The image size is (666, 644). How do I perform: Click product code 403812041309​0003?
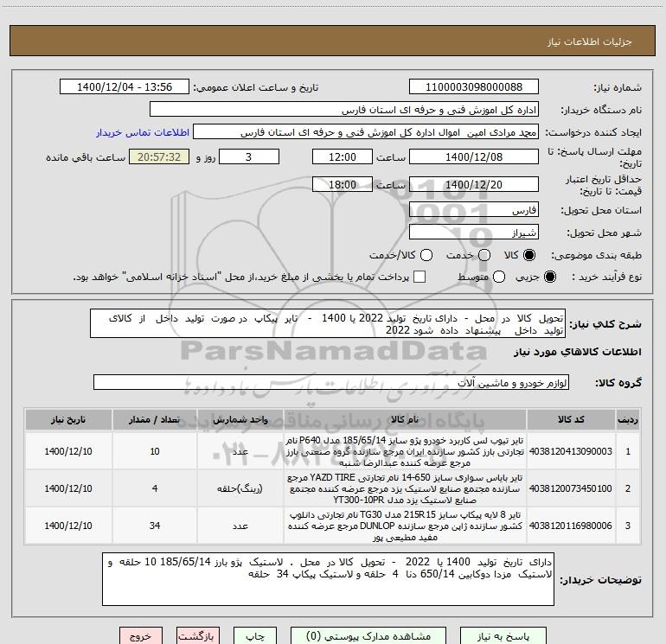click(x=571, y=451)
